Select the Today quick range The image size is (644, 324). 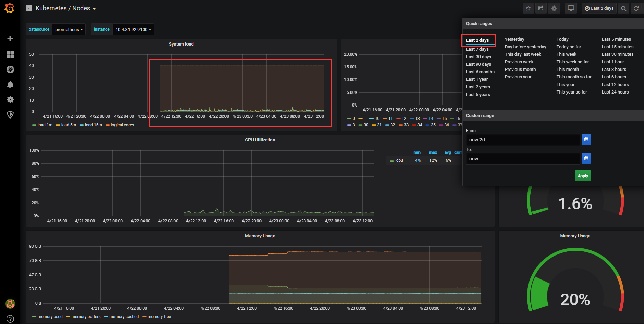click(x=562, y=39)
